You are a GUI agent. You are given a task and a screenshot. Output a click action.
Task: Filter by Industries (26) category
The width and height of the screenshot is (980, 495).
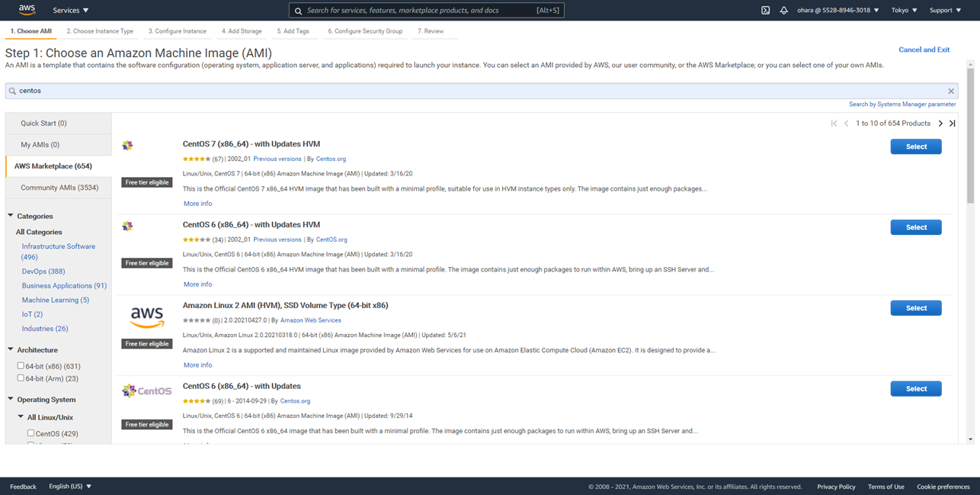pyautogui.click(x=45, y=329)
